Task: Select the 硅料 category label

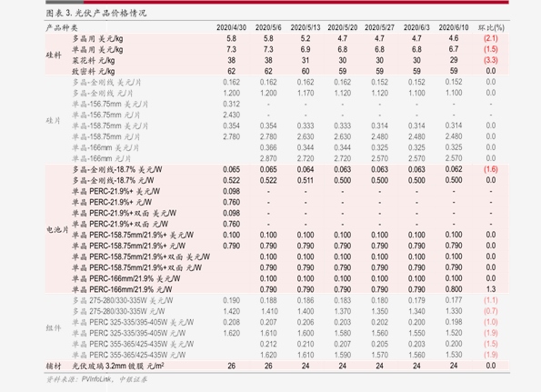Action: point(54,55)
